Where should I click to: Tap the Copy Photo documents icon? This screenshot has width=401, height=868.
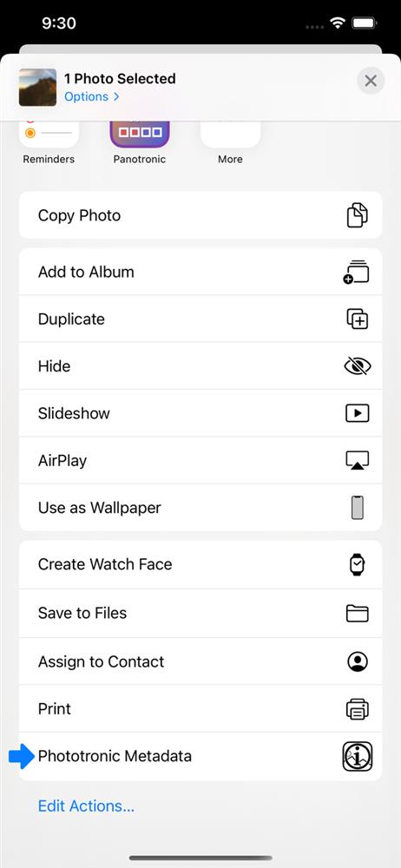(x=358, y=215)
